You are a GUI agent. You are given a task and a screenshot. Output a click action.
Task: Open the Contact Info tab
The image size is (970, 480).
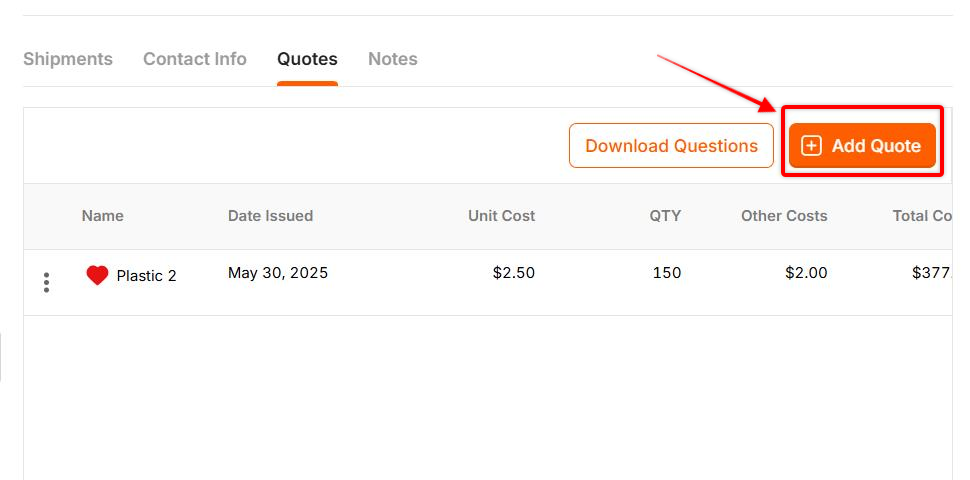click(195, 59)
